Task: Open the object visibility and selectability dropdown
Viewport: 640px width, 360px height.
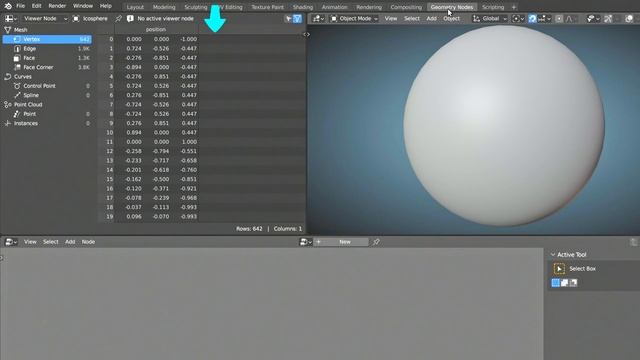Action: click(593, 18)
